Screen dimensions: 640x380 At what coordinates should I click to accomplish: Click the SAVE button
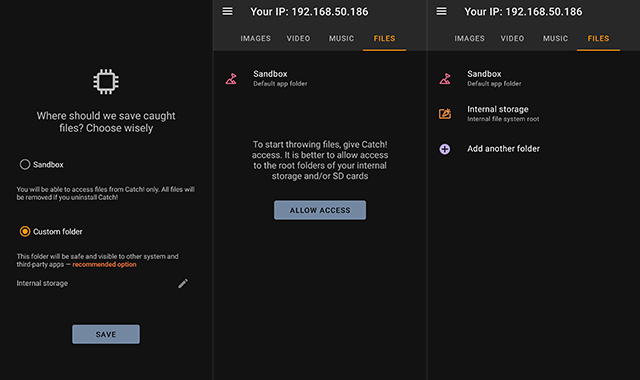pyautogui.click(x=106, y=334)
